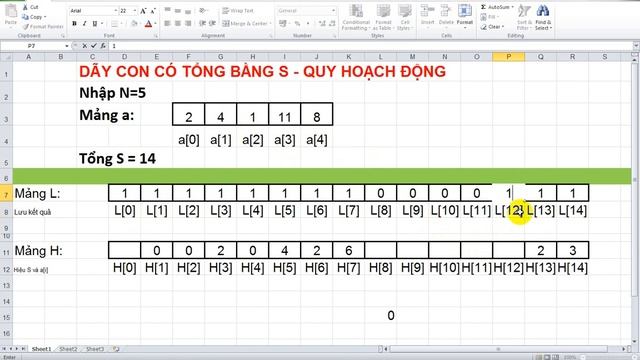Viewport: 640px width, 360px height.
Task: Click the Orientation text rotation icon
Action: pos(203,11)
